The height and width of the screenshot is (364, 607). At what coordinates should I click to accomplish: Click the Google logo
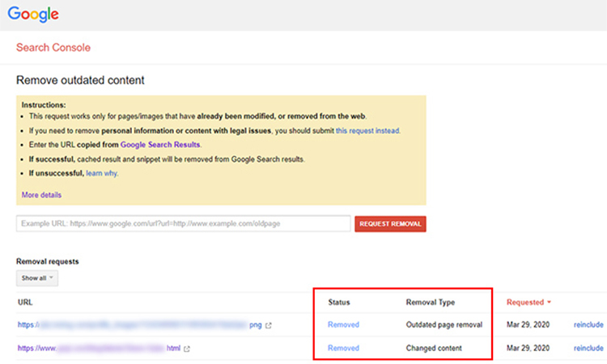tap(33, 15)
